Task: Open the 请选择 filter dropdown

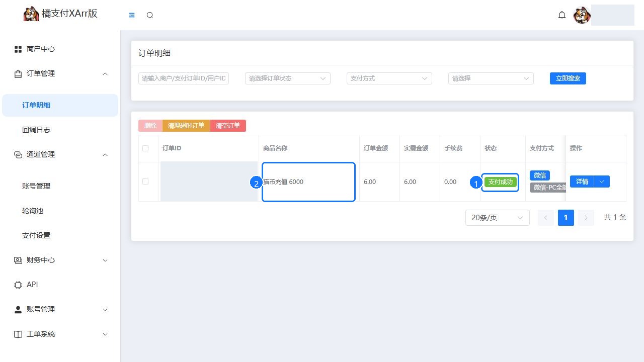Action: coord(491,78)
